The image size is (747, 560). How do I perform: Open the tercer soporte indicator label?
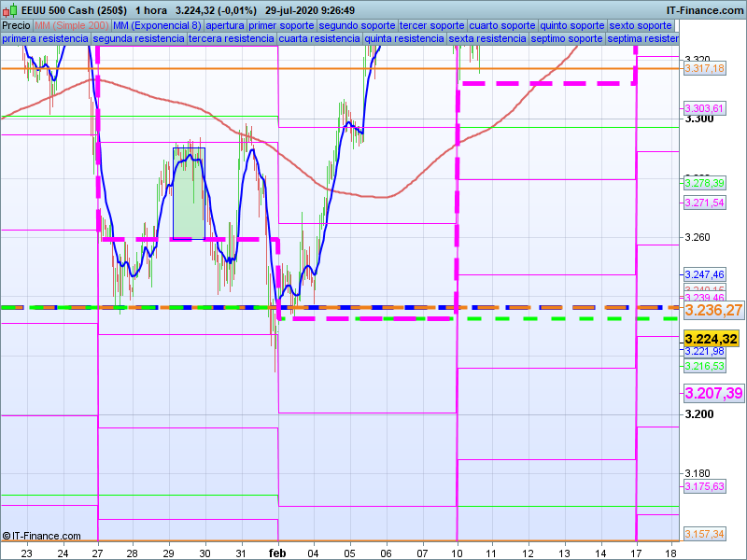coord(431,25)
